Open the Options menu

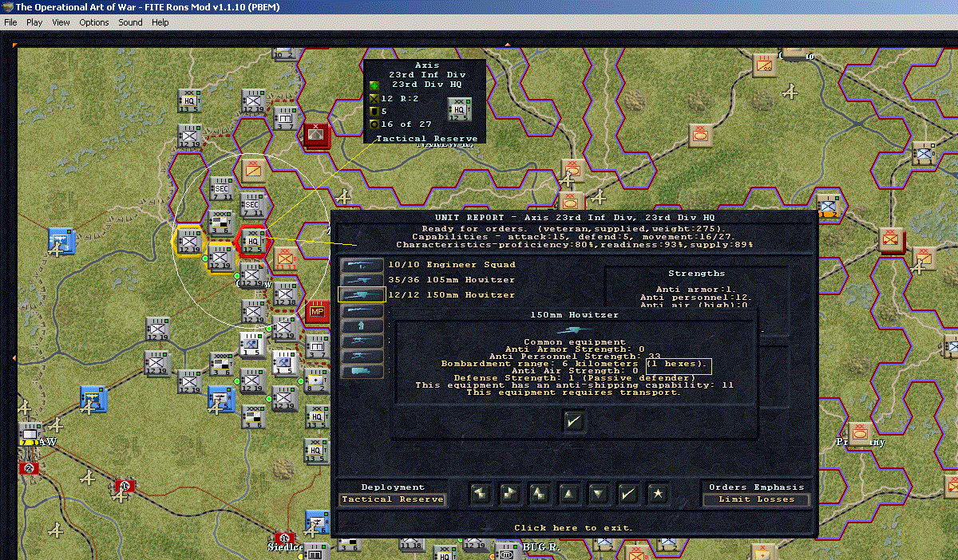pyautogui.click(x=94, y=22)
